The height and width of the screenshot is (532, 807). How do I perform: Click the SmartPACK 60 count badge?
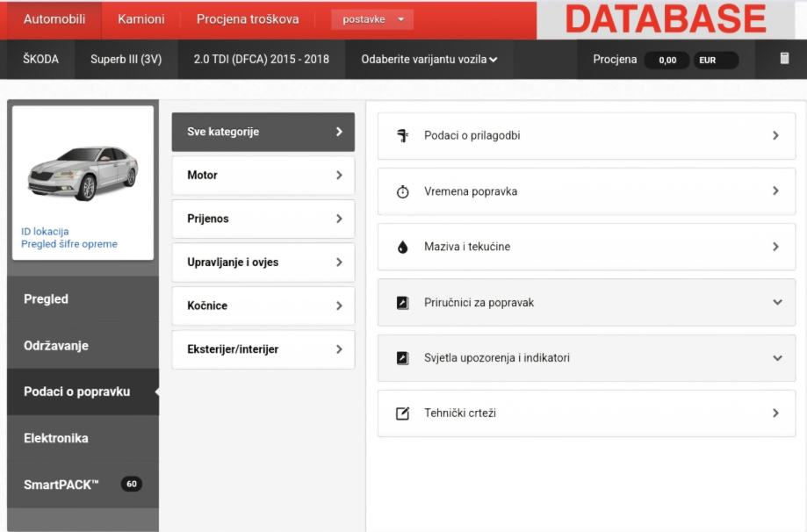131,484
